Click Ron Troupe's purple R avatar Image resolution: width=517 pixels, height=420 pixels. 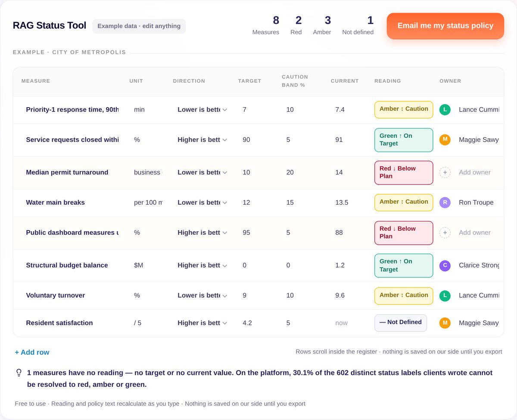[445, 202]
